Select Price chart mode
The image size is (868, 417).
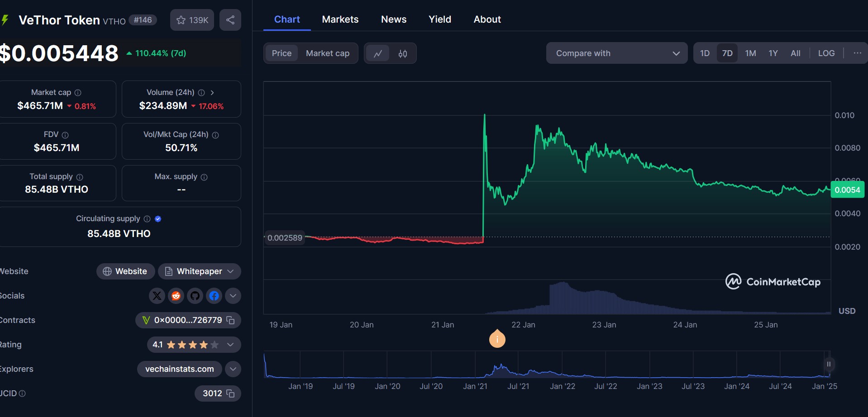281,53
